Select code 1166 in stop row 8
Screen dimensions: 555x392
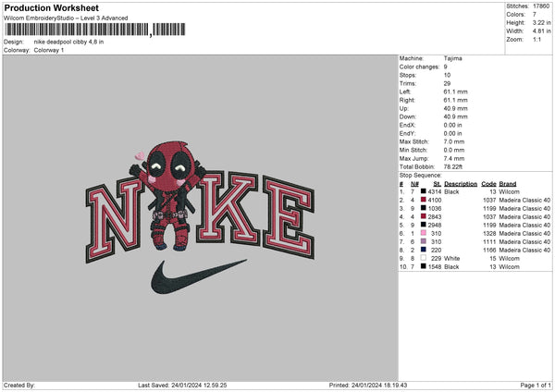[x=489, y=251]
